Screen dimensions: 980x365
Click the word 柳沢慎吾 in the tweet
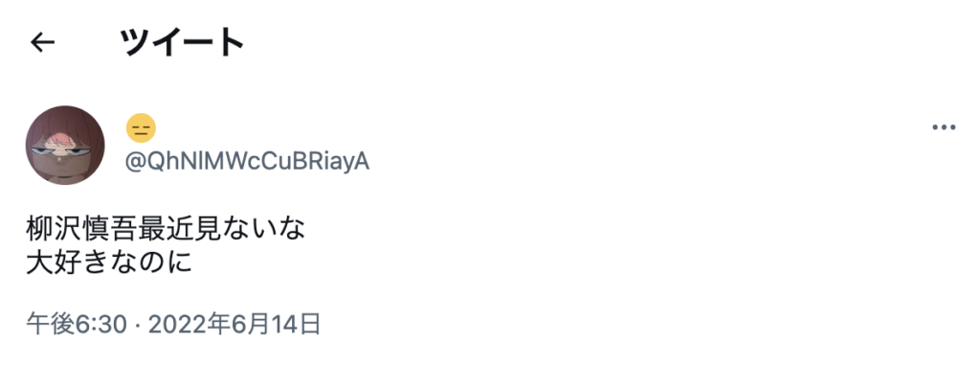point(82,229)
